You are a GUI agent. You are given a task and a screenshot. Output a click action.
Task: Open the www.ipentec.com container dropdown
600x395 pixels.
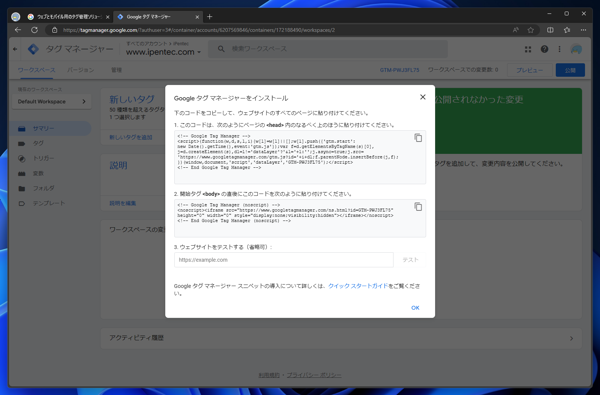click(163, 52)
